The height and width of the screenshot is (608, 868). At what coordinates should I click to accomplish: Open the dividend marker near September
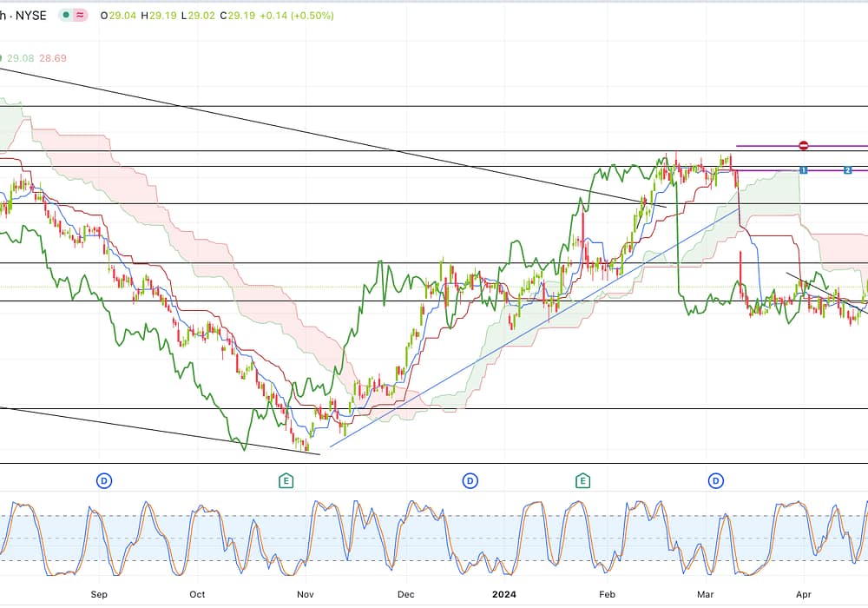coord(104,480)
